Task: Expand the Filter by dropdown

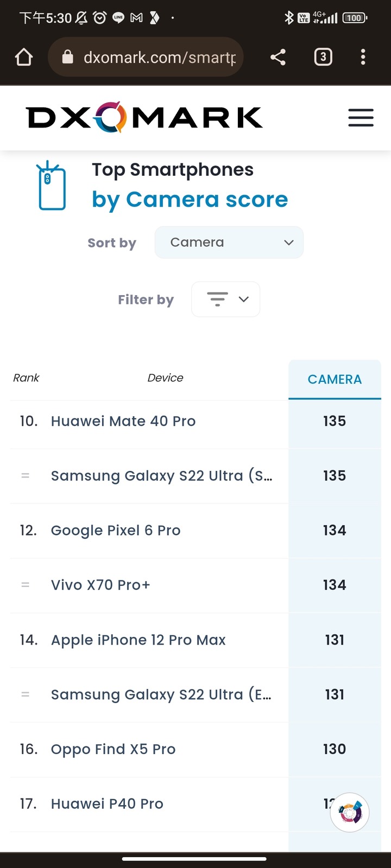Action: [225, 299]
